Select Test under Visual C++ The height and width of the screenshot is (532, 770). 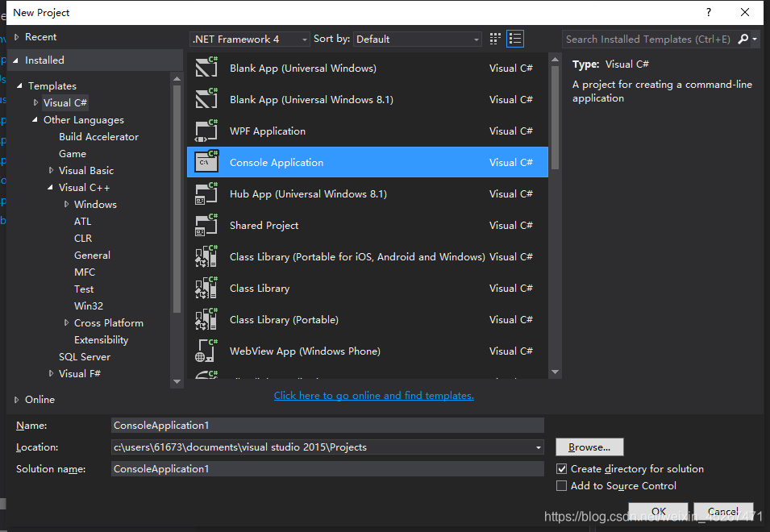pos(84,289)
